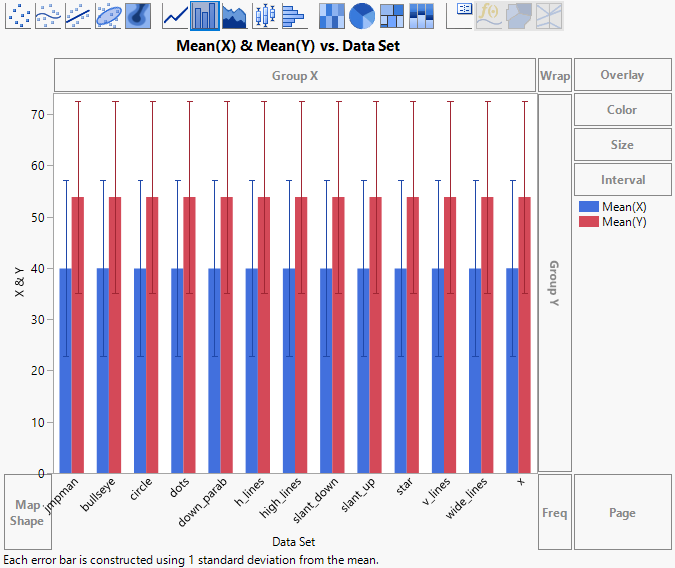Select the Points element icon
This screenshot has width=675, height=568.
[x=19, y=15]
